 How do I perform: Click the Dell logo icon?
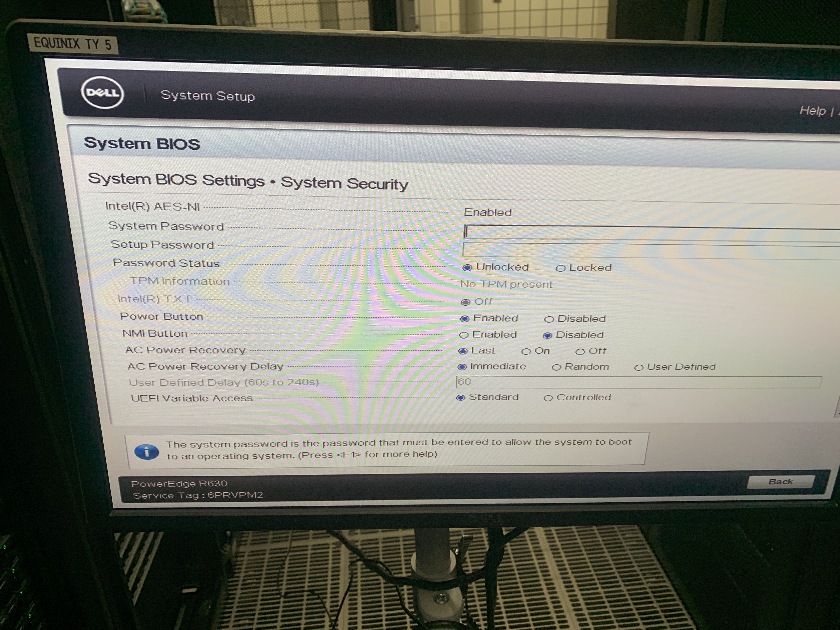pyautogui.click(x=102, y=93)
